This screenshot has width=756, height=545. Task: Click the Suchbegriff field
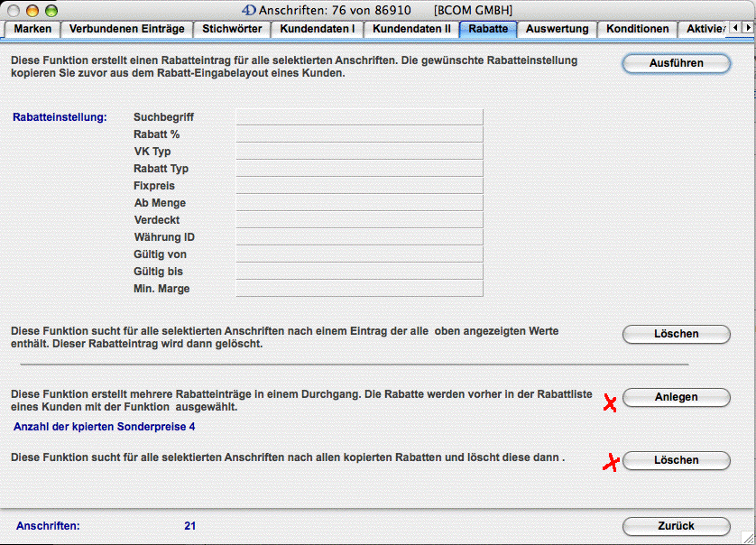tap(359, 117)
